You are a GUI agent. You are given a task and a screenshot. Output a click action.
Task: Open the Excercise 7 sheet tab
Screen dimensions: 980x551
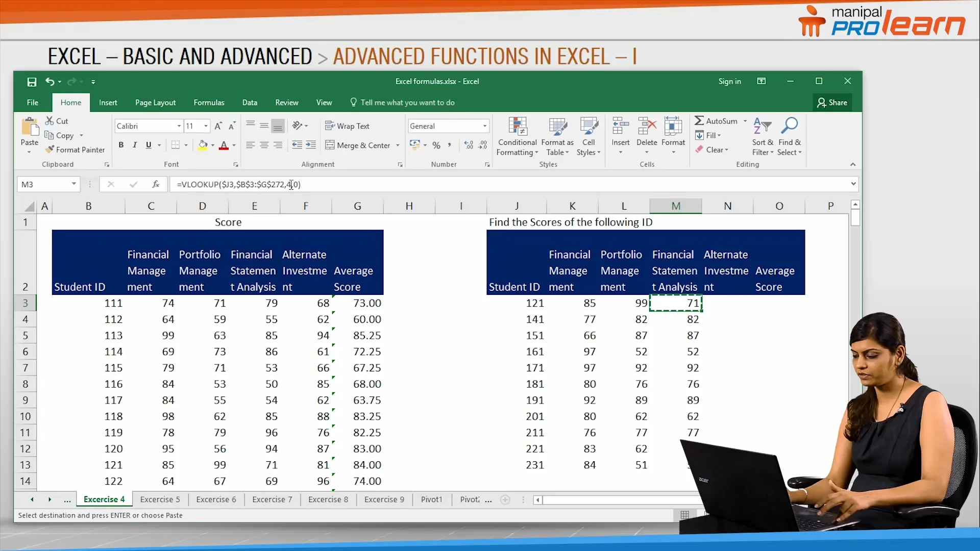point(272,499)
